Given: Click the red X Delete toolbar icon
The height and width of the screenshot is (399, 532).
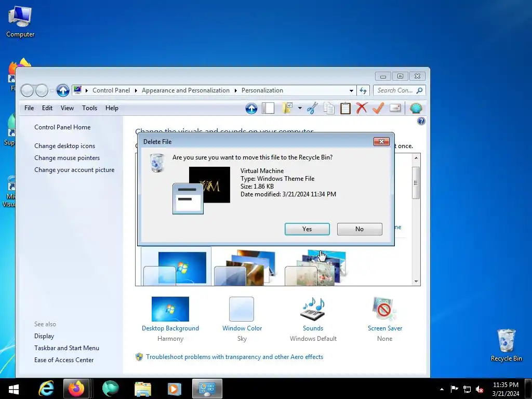Looking at the screenshot, I should pos(362,108).
